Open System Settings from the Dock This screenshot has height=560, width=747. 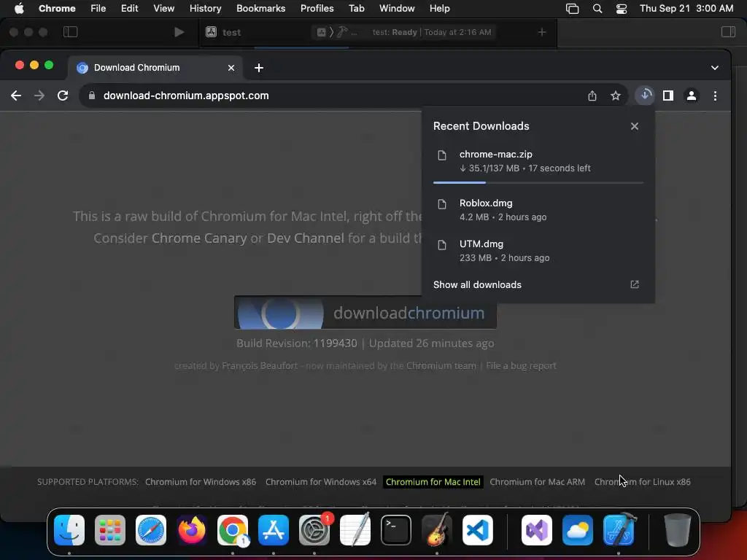pyautogui.click(x=314, y=530)
